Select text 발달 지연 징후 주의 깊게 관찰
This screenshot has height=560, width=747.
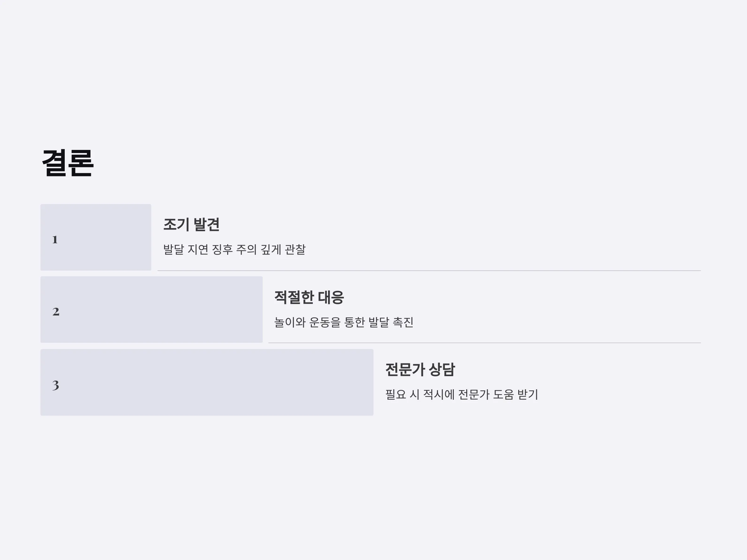point(234,250)
